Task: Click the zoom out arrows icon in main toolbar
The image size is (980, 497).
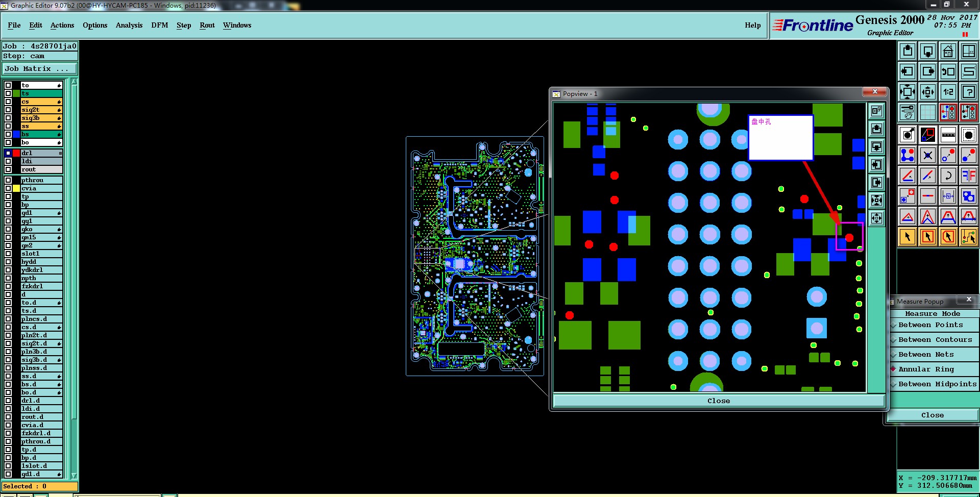Action: pyautogui.click(x=928, y=92)
